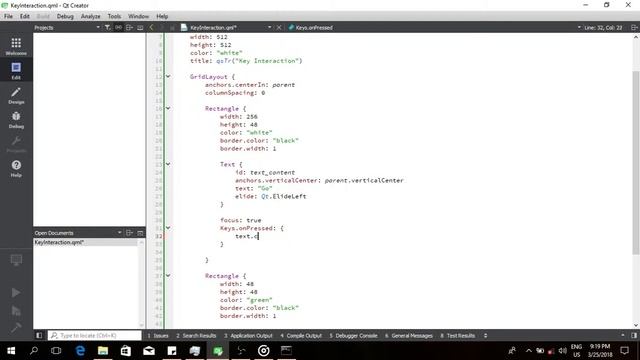This screenshot has height=360, width=640.
Task: Open the Analyze menu
Action: tap(91, 16)
